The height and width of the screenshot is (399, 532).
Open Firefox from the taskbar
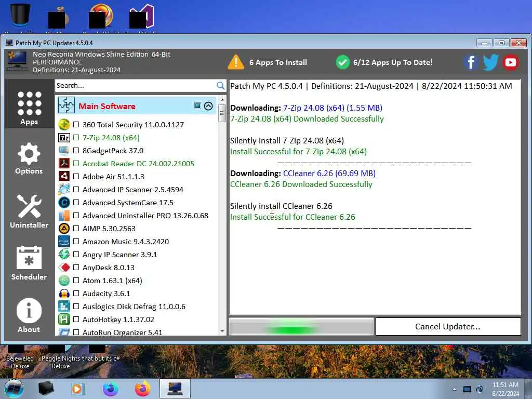(143, 389)
